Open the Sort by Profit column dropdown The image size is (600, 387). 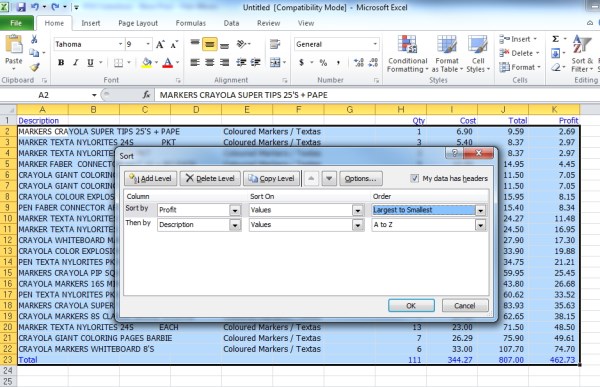(235, 210)
